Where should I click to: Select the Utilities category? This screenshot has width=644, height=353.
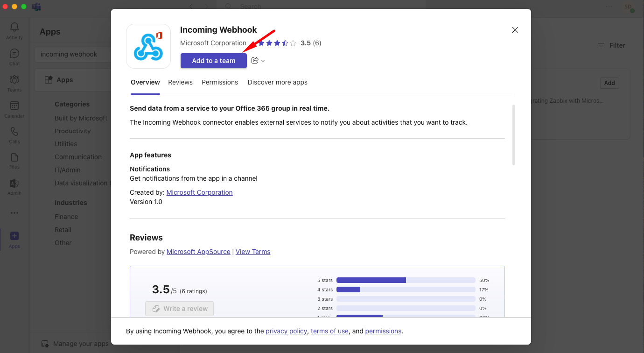pos(66,144)
